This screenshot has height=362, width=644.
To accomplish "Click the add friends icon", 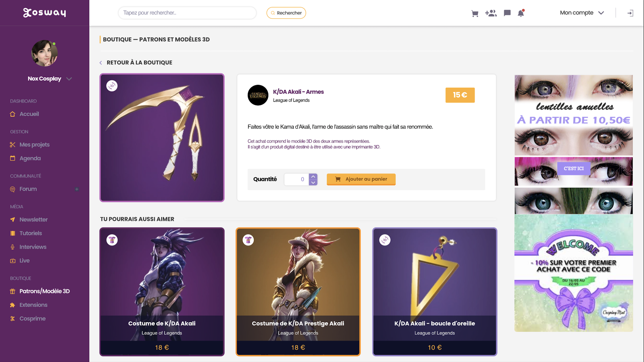I will click(x=491, y=13).
